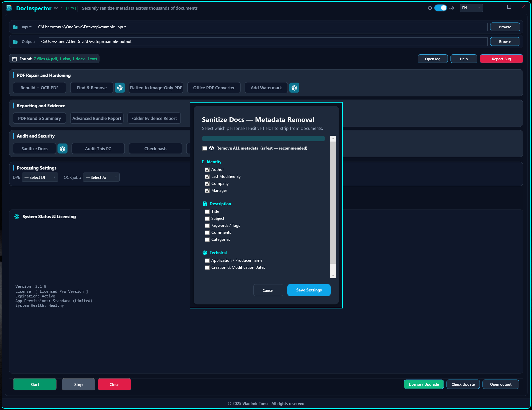Check the Keywords / Tags checkbox
The height and width of the screenshot is (410, 532).
click(x=207, y=225)
